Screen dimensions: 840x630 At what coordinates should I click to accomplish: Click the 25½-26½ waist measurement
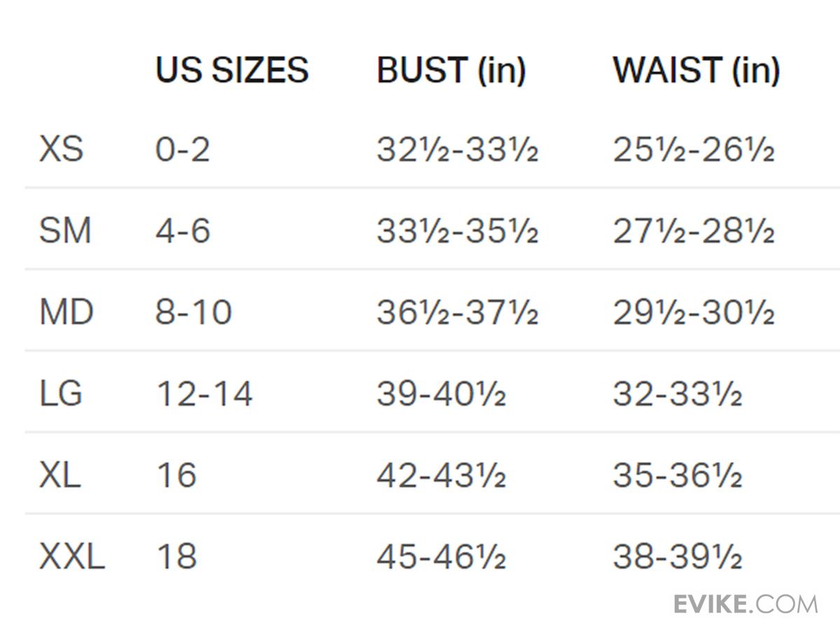pyautogui.click(x=694, y=150)
